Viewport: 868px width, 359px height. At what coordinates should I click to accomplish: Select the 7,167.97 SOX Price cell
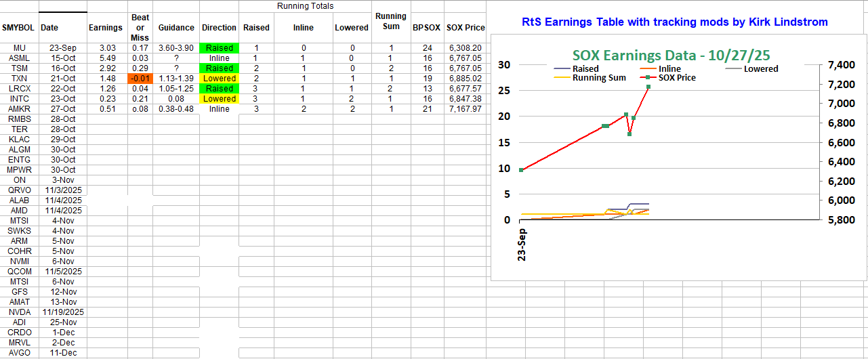[x=465, y=109]
